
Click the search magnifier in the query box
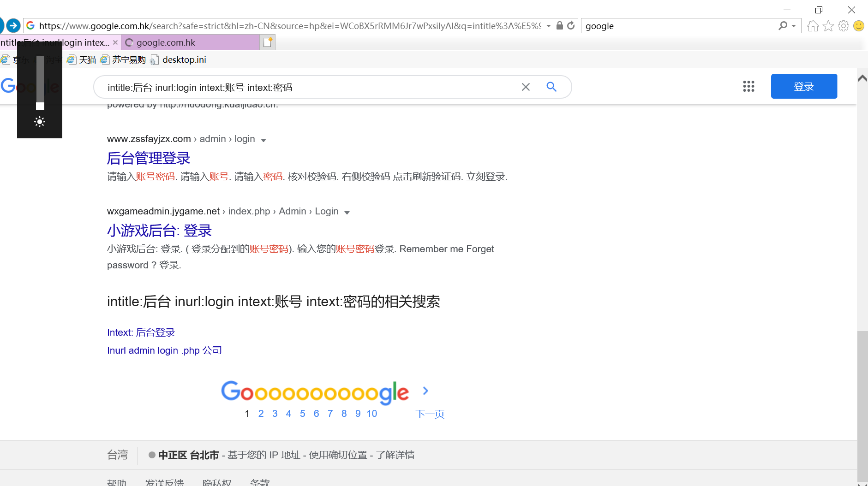pos(552,87)
